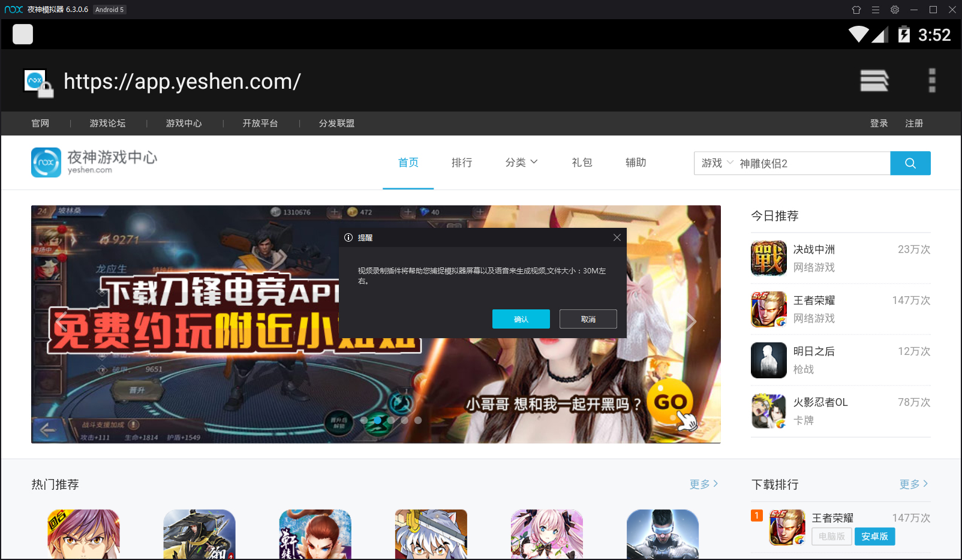Click 明日之后 title text
Image resolution: width=962 pixels, height=560 pixels.
coord(814,351)
